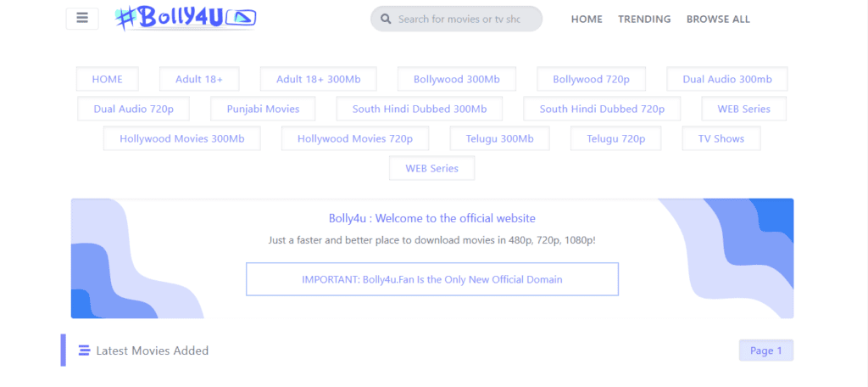View the TV Shows category
Screen dimensions: 868x387
point(721,138)
